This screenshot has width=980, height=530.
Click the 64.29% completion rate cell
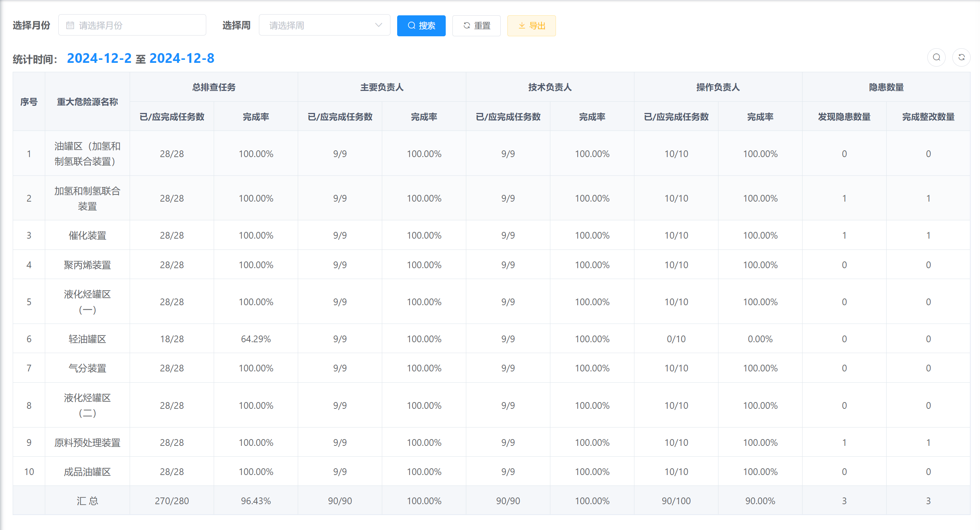pyautogui.click(x=256, y=339)
